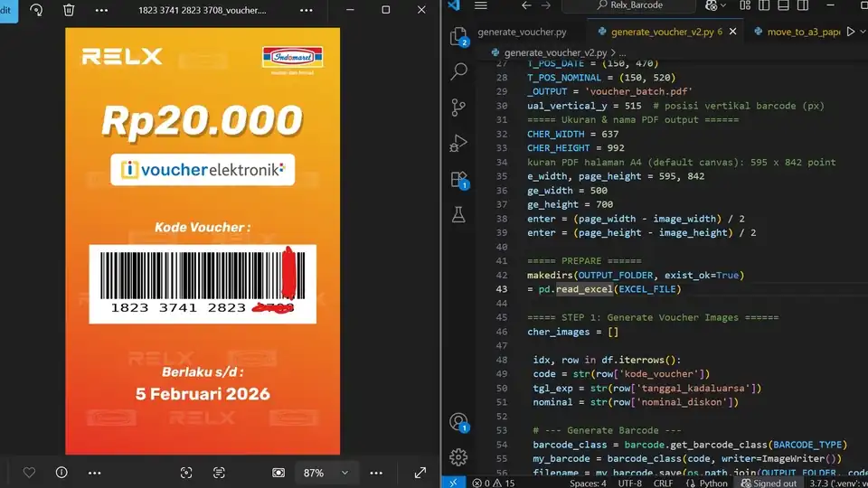Viewport: 868px width, 488px height.
Task: Change indentation via Spaces: 4
Action: point(588,483)
